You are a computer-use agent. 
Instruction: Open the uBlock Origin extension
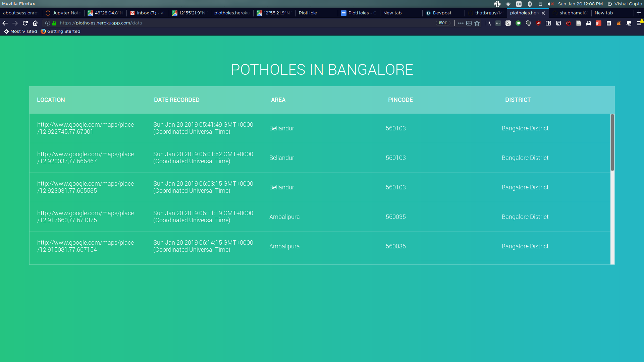tap(538, 23)
